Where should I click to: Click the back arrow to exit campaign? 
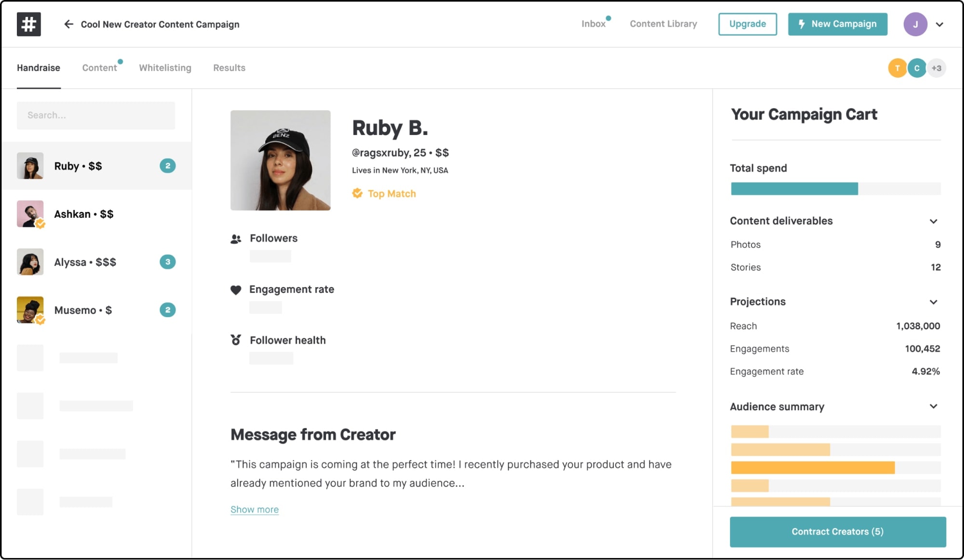coord(68,24)
